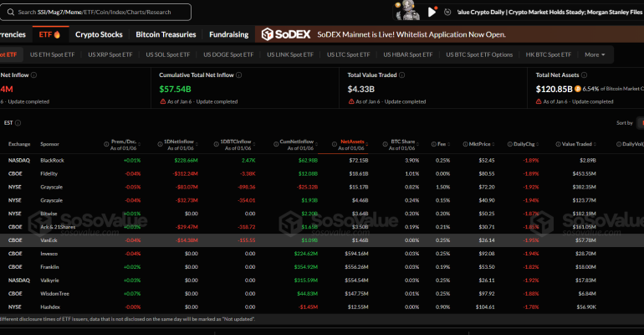Click info icon of 1DNetInflow column
Viewport: 644px width, 335px height.
160,144
